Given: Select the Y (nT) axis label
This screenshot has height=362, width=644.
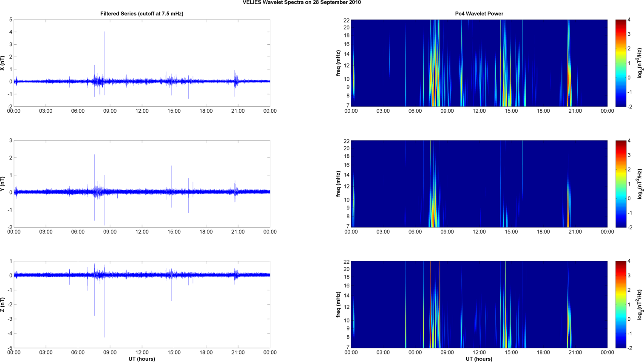Looking at the screenshot, I should point(3,184).
